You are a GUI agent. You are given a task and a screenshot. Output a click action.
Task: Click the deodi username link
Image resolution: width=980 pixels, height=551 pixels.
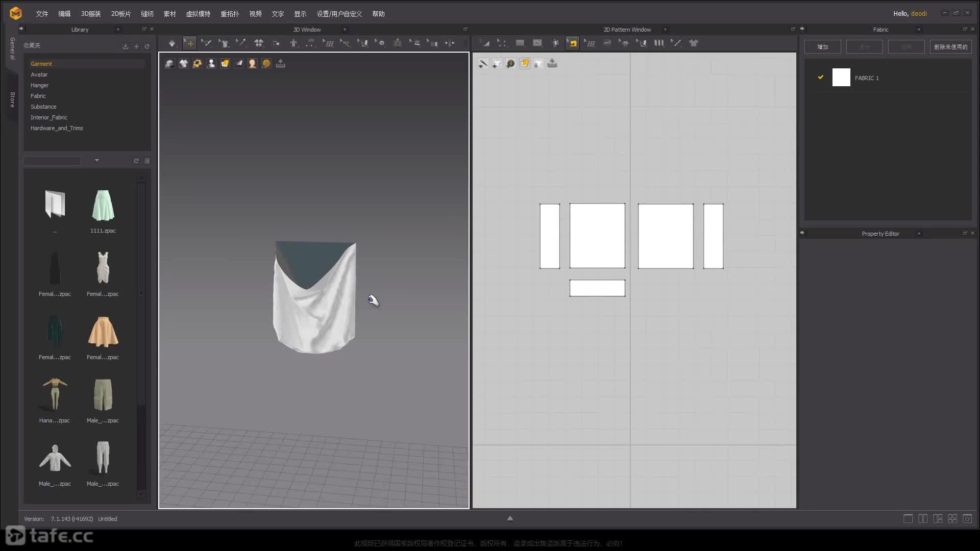[919, 14]
